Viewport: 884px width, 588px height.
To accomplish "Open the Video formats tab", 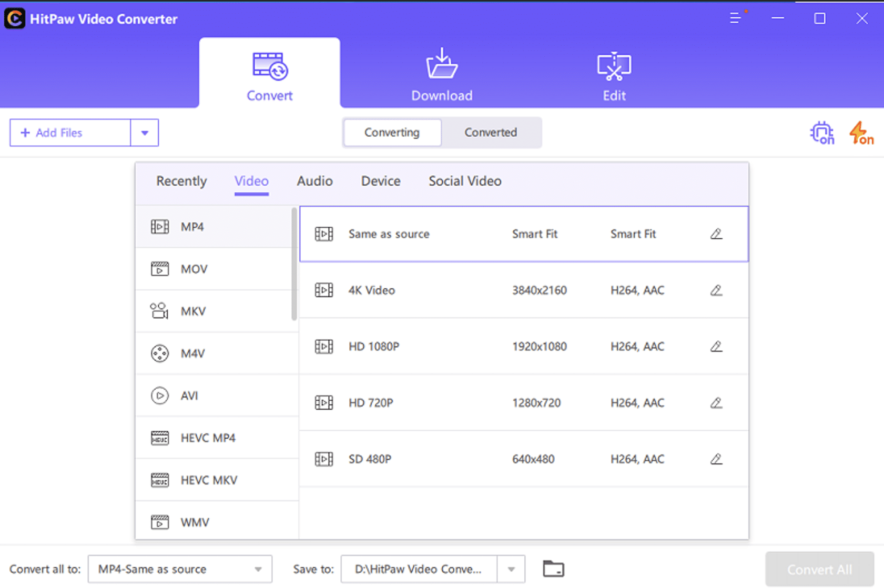I will tap(251, 181).
